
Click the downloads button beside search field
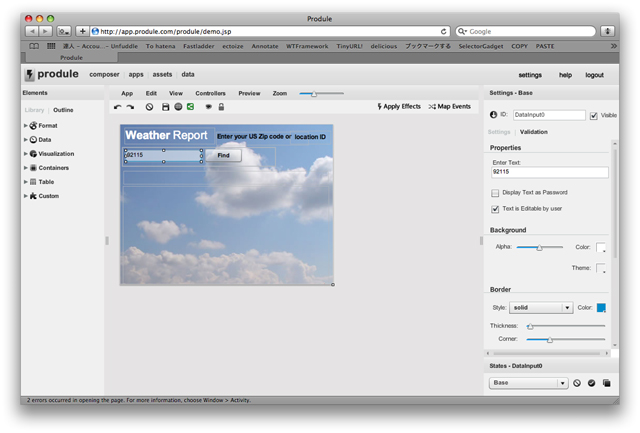tap(607, 31)
